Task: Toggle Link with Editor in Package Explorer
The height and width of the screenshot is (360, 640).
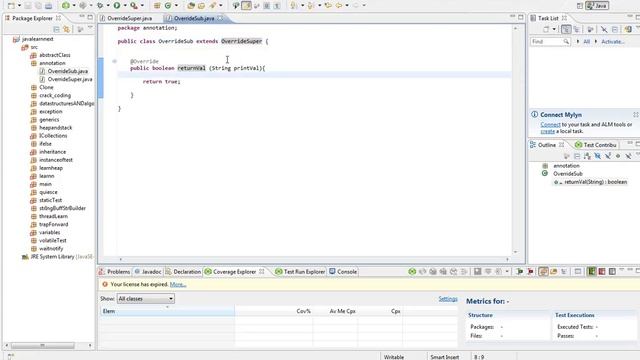Action: pos(67,29)
